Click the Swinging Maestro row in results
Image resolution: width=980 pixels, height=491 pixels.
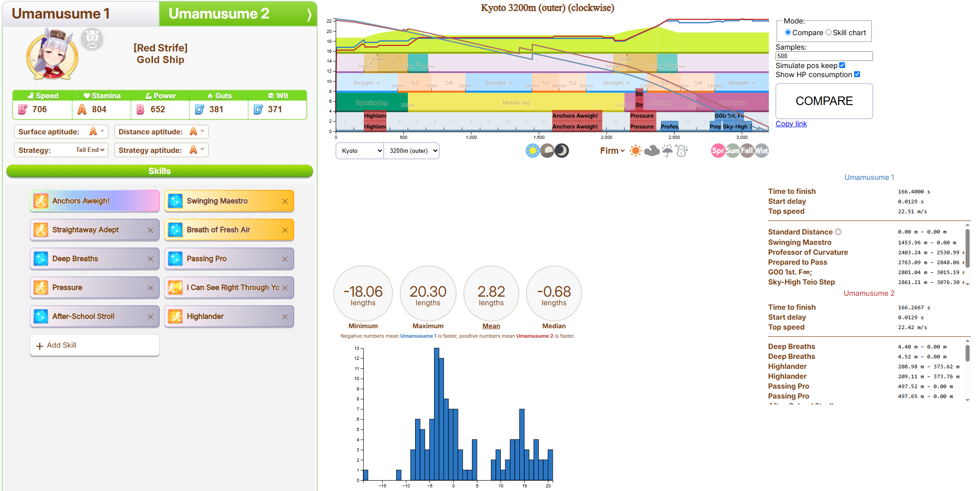coord(866,242)
